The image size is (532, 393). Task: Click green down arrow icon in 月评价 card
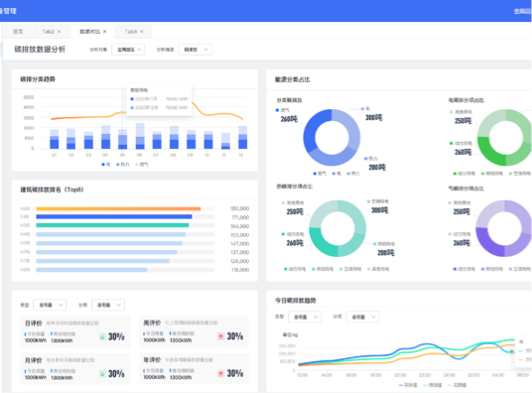(102, 374)
